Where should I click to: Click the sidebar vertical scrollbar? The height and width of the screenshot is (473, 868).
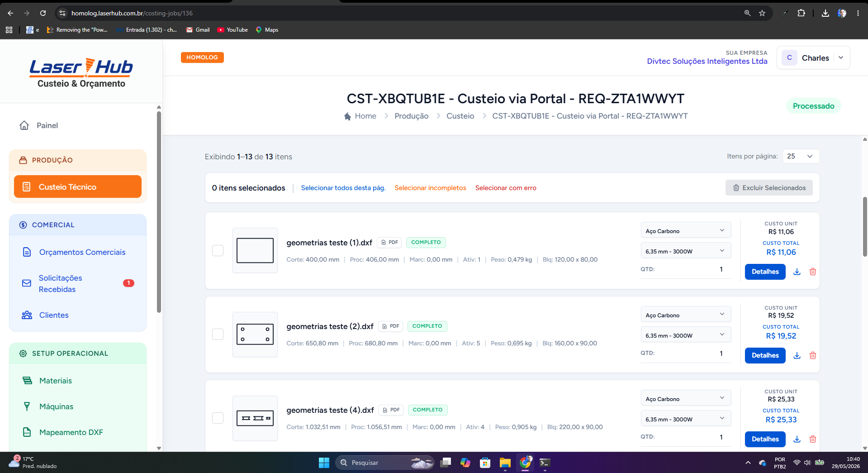pos(159,212)
